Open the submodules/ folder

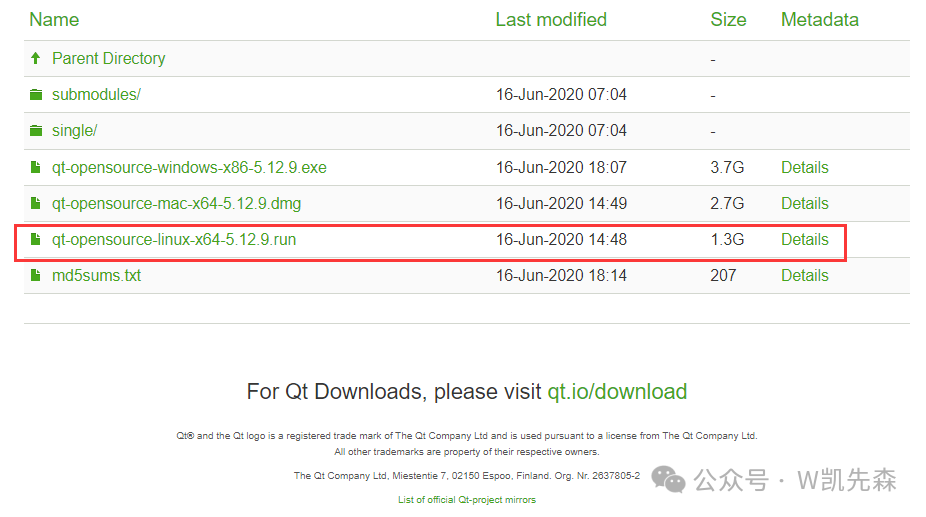[96, 95]
